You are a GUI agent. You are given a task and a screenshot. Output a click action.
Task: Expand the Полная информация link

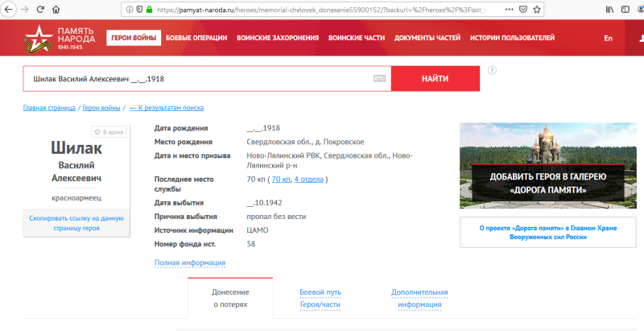(189, 263)
